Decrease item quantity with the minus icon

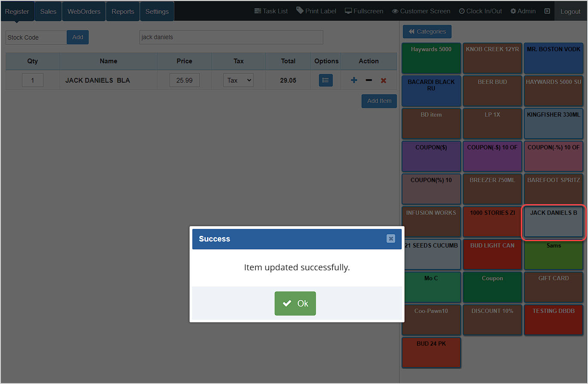[x=368, y=80]
